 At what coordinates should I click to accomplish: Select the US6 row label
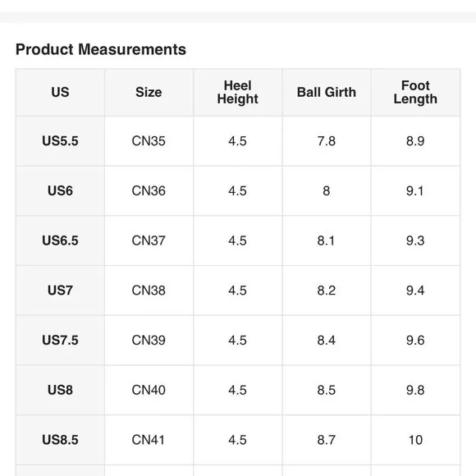coord(60,191)
